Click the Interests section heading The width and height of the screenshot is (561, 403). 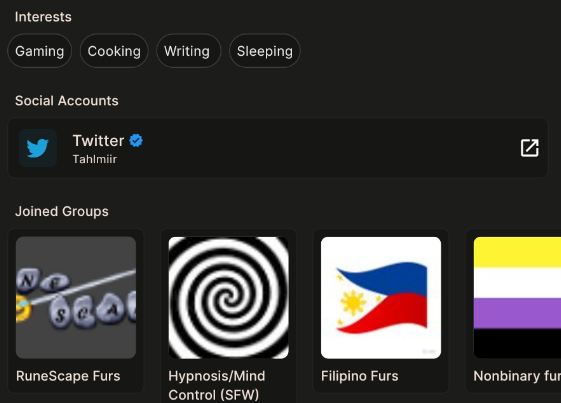point(43,17)
